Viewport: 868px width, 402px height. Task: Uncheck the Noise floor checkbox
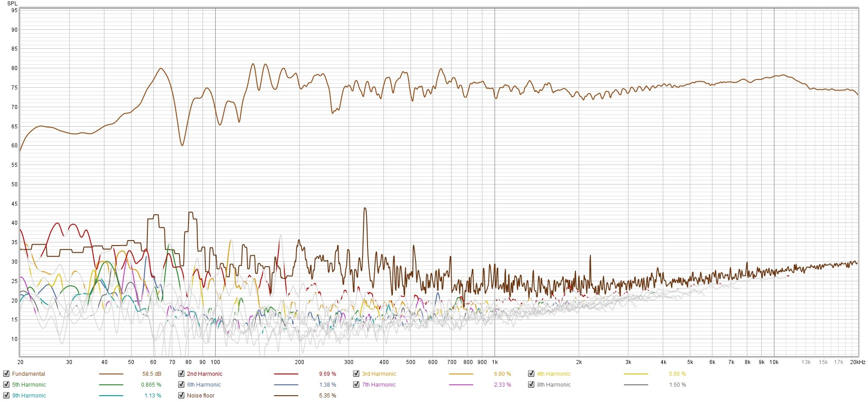pos(181,395)
